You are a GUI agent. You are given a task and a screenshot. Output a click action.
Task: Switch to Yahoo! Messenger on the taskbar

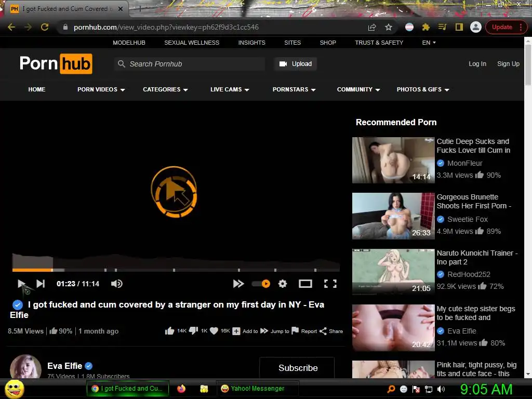click(258, 389)
